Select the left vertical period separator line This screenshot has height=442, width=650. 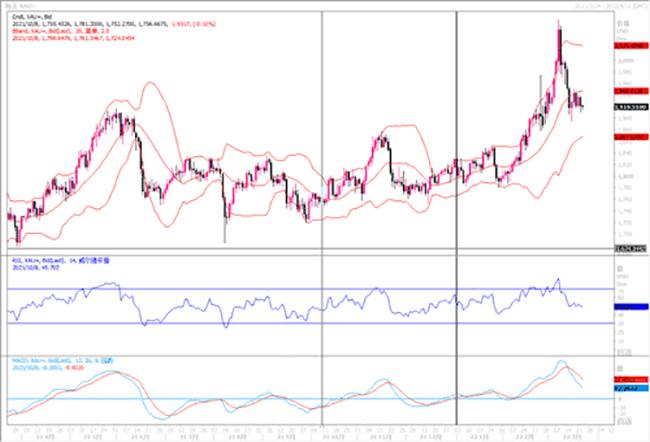[321, 130]
